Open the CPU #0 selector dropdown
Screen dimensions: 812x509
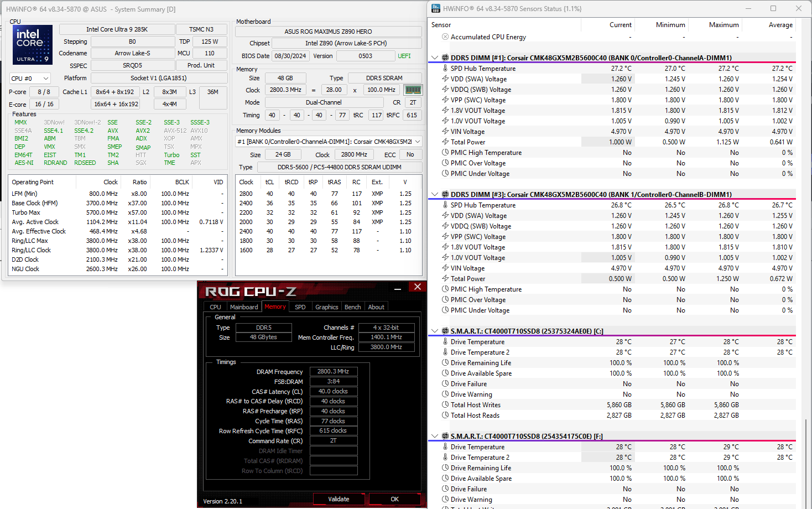(30, 79)
